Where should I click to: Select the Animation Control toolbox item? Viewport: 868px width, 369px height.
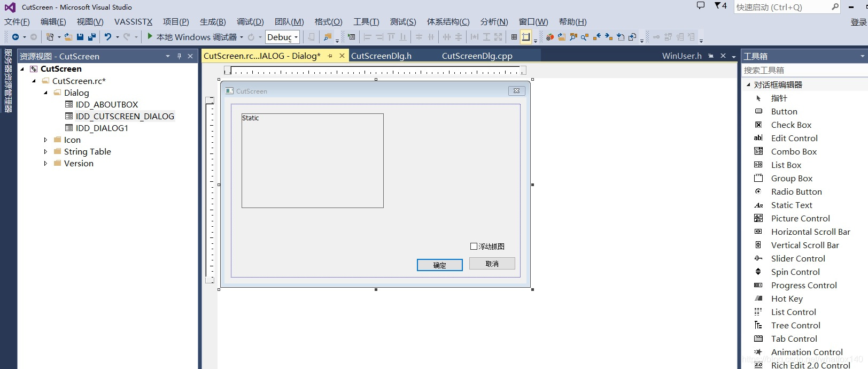click(x=807, y=352)
